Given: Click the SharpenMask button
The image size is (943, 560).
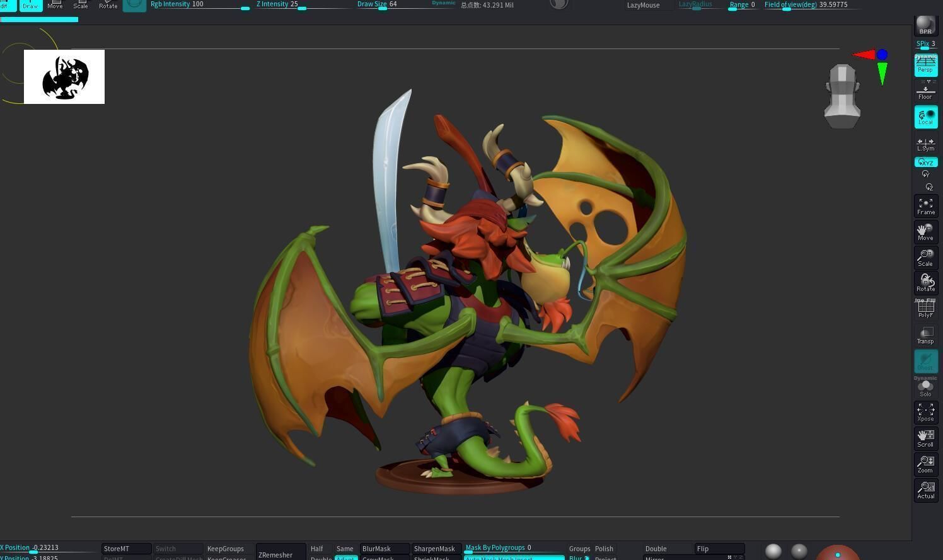Looking at the screenshot, I should tap(436, 549).
